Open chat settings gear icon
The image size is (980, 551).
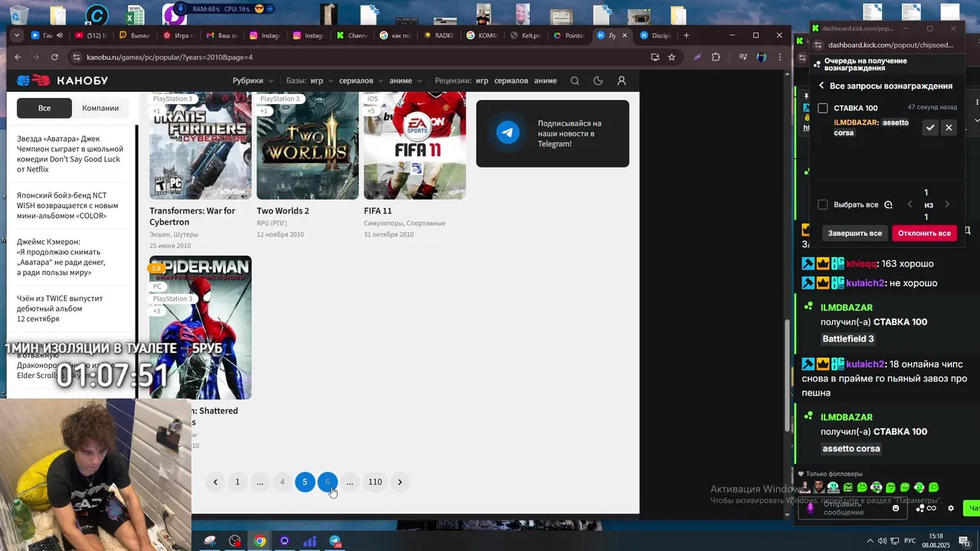(951, 508)
